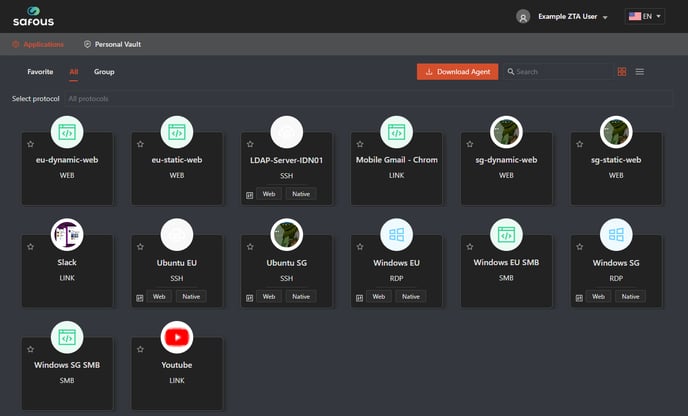Switch to list view layout icon
This screenshot has width=688, height=416.
coord(640,72)
